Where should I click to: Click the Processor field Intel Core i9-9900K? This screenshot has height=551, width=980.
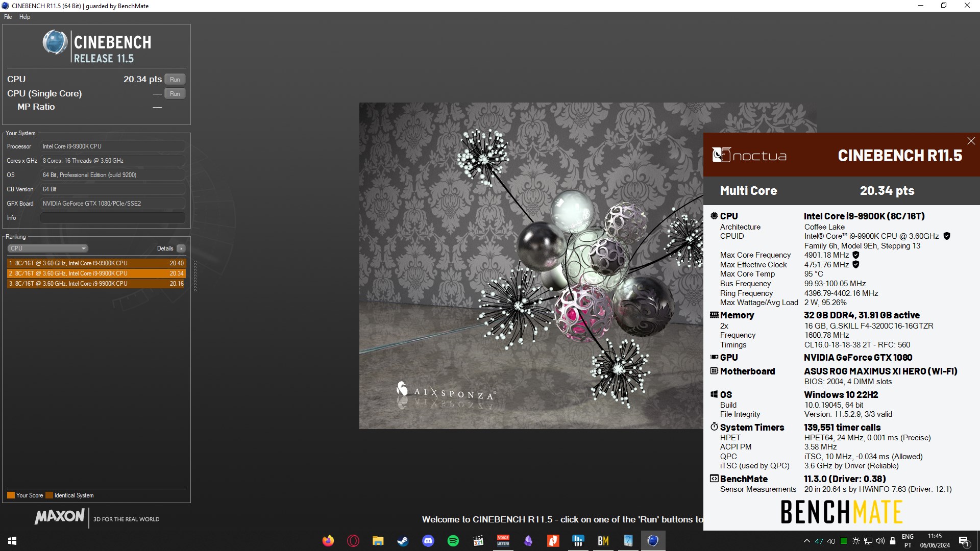point(112,146)
